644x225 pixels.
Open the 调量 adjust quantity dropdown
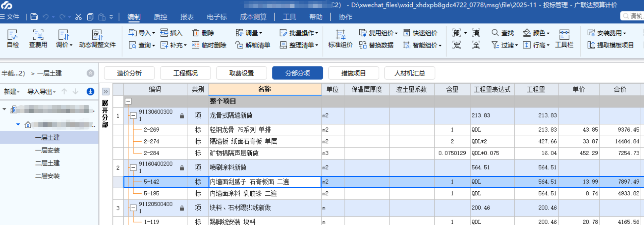[x=249, y=33]
